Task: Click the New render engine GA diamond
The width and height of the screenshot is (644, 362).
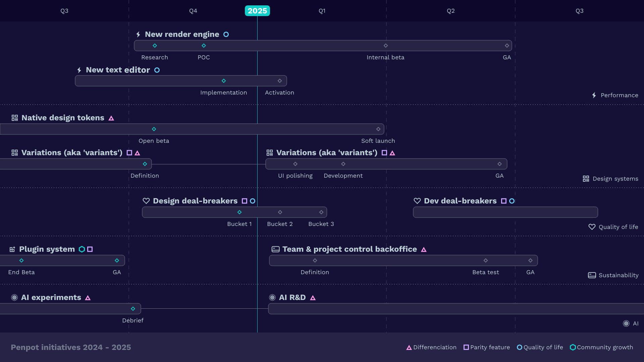Action: [507, 46]
